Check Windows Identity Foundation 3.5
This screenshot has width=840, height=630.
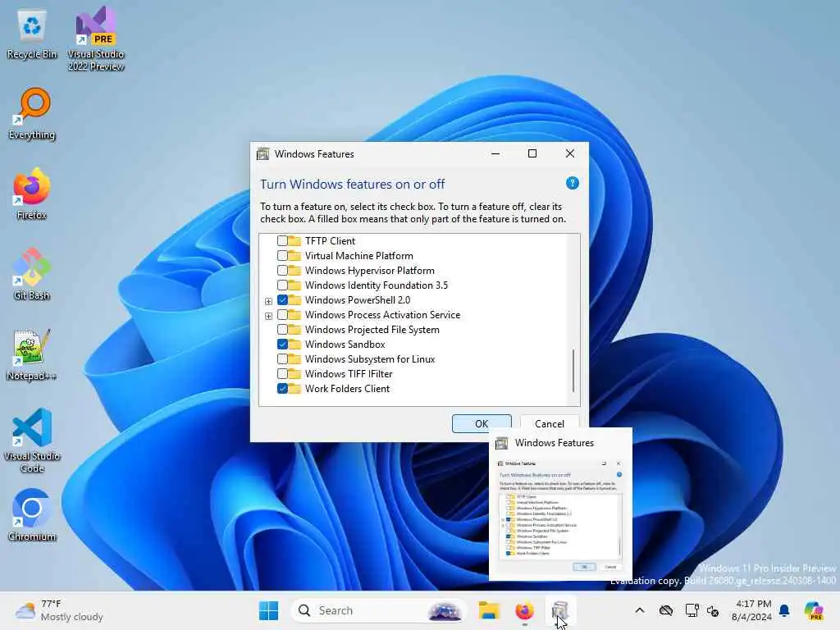pyautogui.click(x=282, y=285)
